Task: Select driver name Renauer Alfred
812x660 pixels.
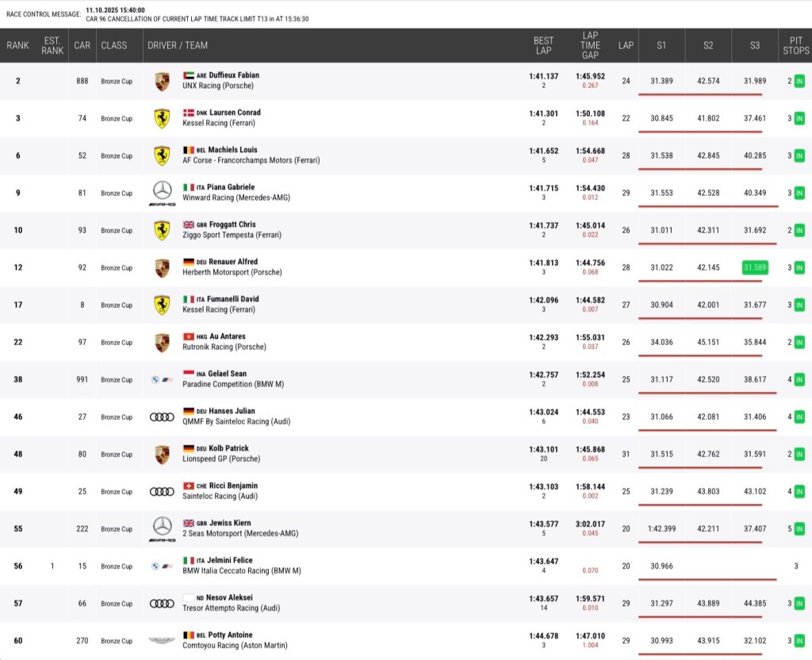Action: [x=233, y=262]
